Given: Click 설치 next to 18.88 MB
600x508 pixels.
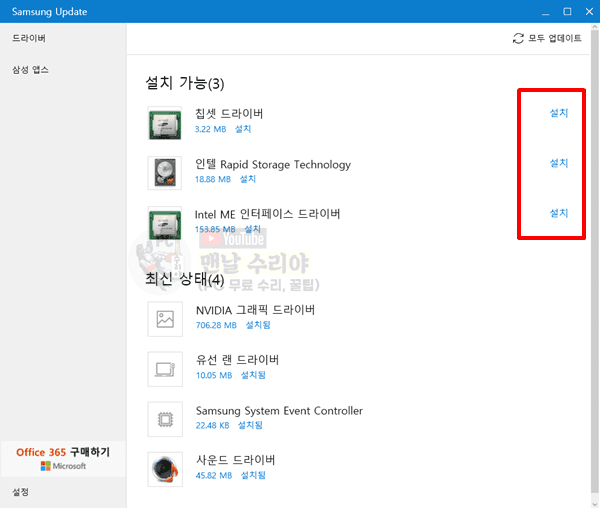Looking at the screenshot, I should [x=248, y=179].
